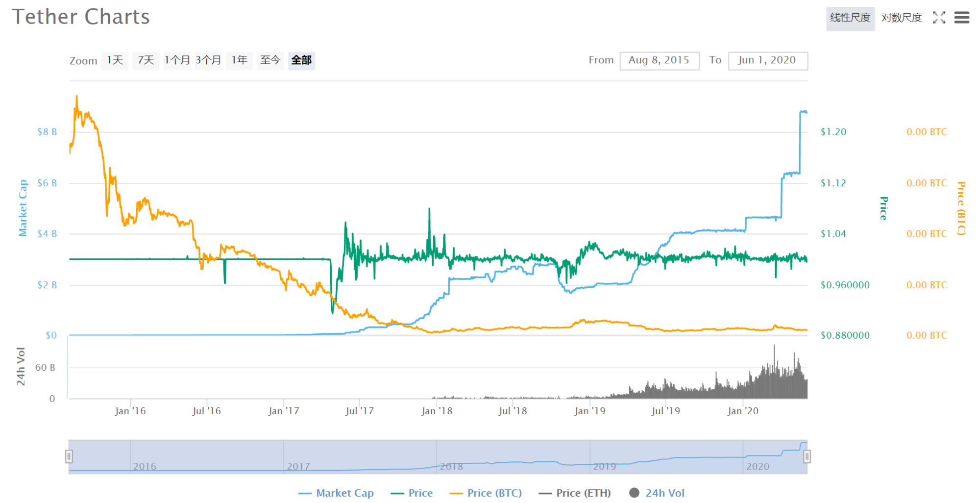Viewport: 980px width, 503px height.
Task: Set zoom to 至今 (year to date)
Action: (x=270, y=60)
